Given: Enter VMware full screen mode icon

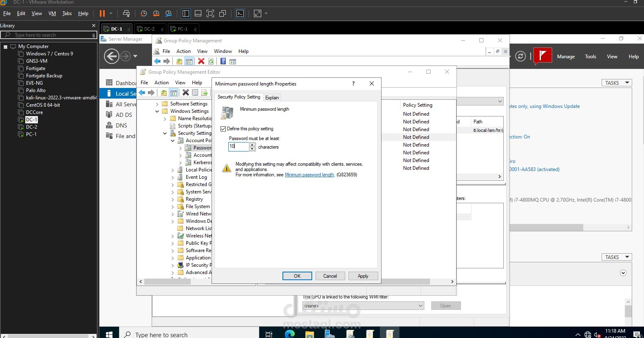Looking at the screenshot, I should [x=210, y=13].
